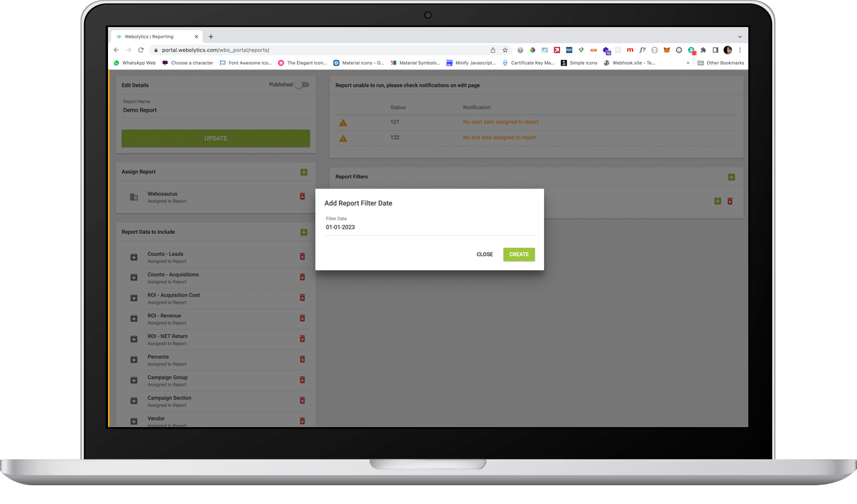Click the Report Name field
This screenshot has height=504, width=857.
point(215,107)
